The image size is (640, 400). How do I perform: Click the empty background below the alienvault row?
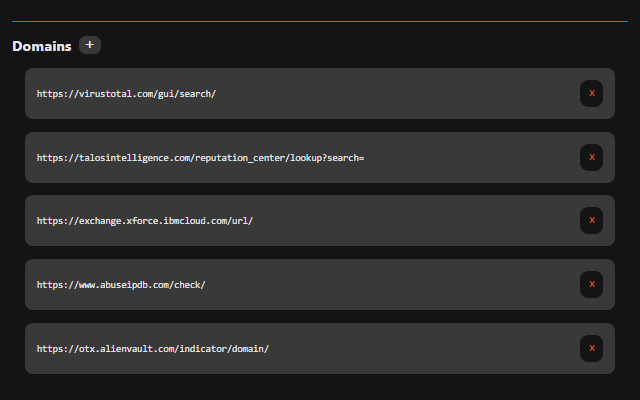(320, 388)
